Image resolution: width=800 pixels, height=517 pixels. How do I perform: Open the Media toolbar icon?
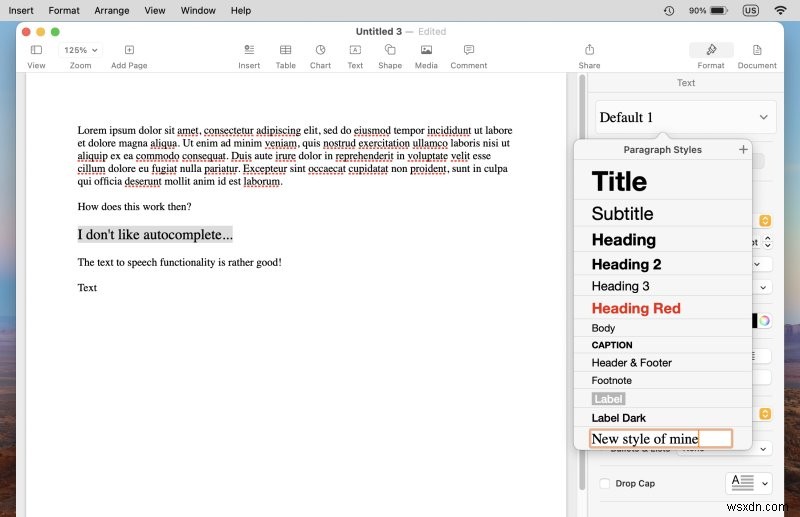click(426, 50)
